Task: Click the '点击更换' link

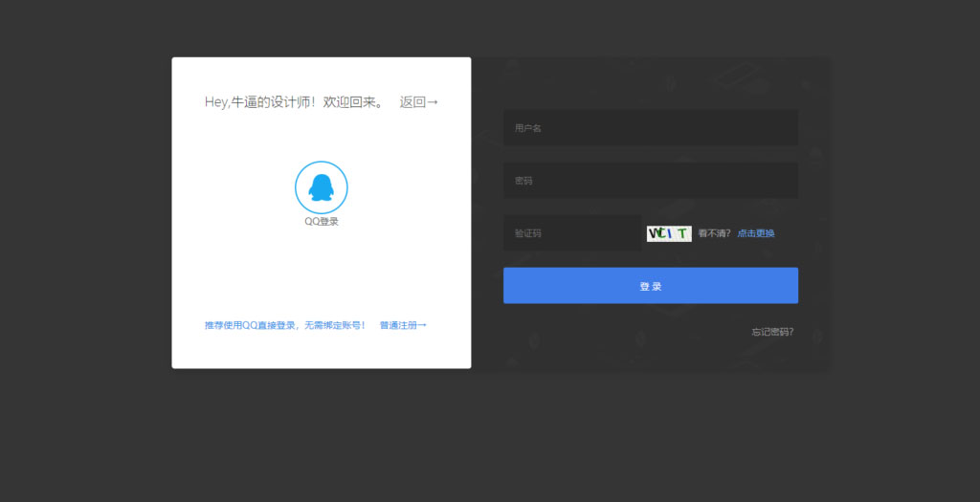Action: point(756,233)
